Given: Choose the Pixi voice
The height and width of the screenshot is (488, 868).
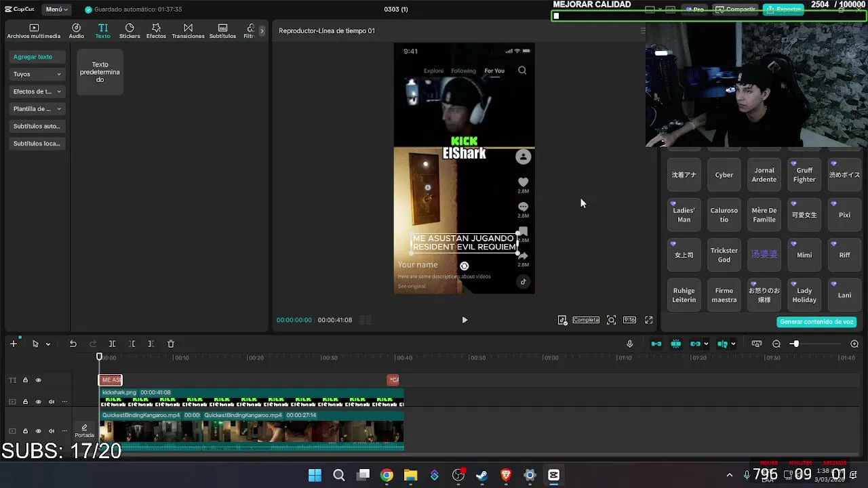Looking at the screenshot, I should tap(844, 215).
